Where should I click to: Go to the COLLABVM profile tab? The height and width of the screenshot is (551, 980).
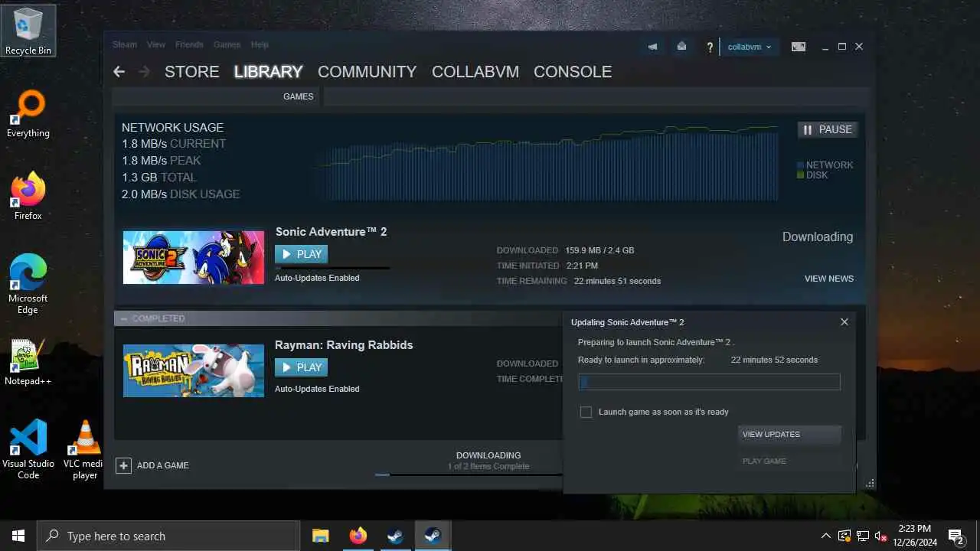click(475, 71)
